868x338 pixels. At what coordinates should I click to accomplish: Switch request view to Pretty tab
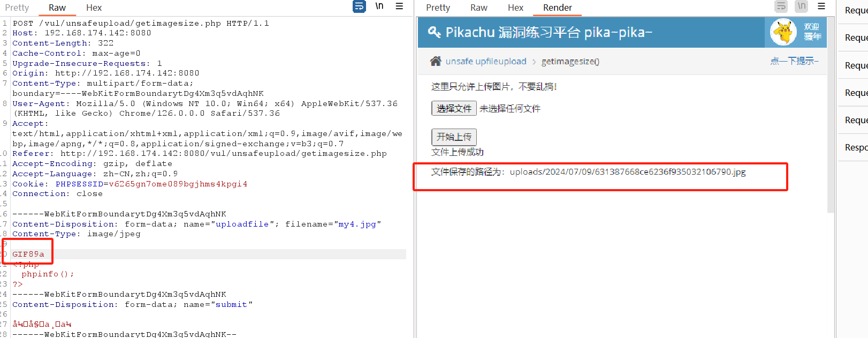(17, 7)
